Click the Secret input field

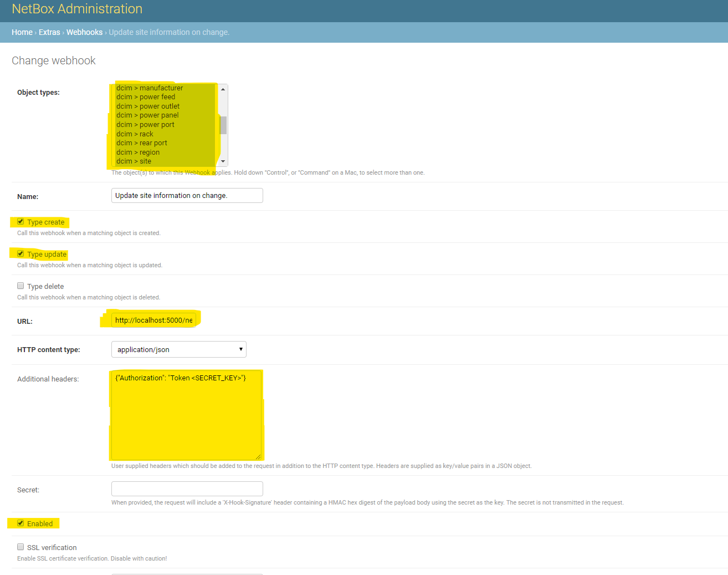187,489
